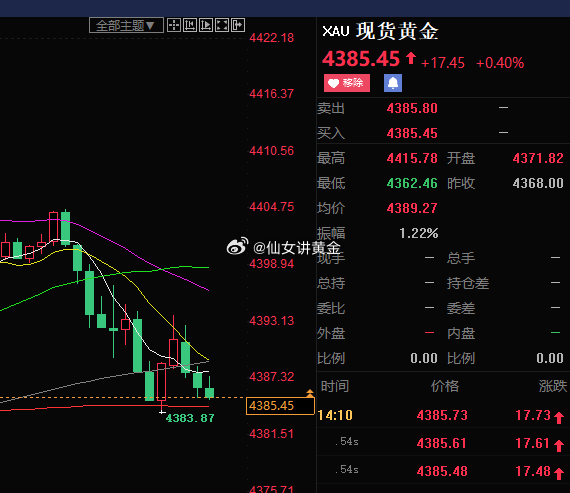Click the +17.45 change amount
The height and width of the screenshot is (493, 570).
[443, 63]
